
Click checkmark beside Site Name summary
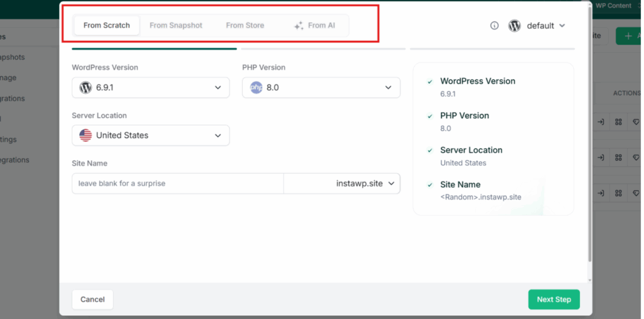(430, 186)
